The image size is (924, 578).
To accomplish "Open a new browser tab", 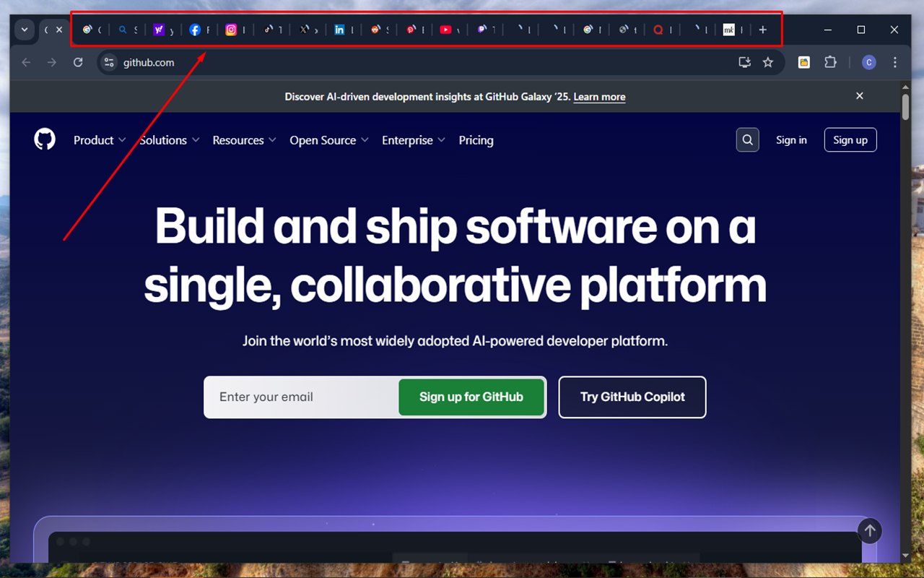I will [762, 30].
